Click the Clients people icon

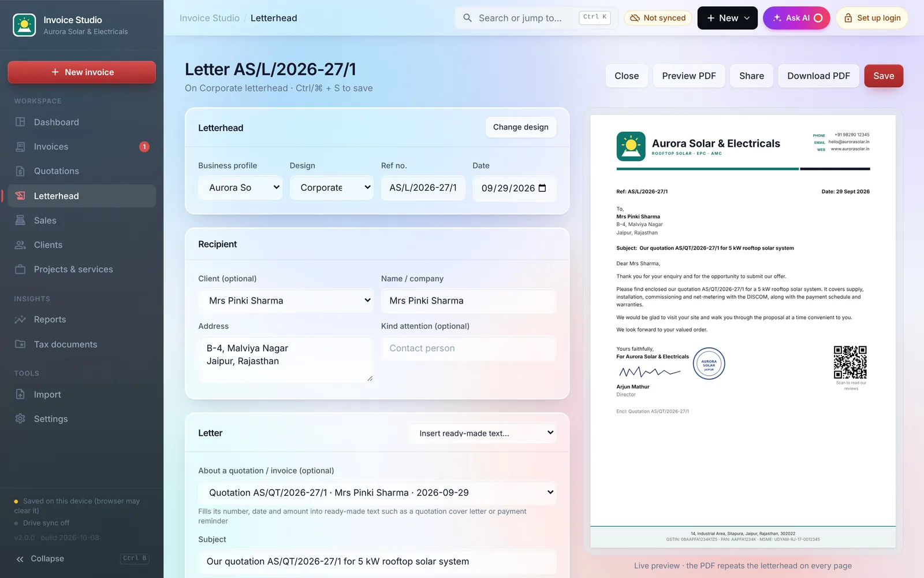tap(20, 245)
